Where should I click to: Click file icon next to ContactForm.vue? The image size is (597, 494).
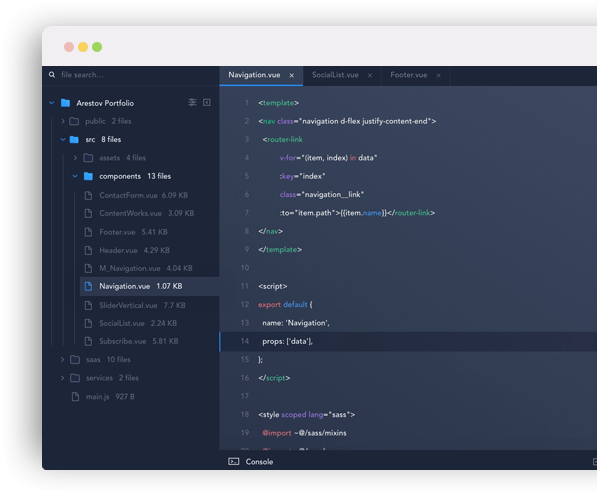pos(88,196)
